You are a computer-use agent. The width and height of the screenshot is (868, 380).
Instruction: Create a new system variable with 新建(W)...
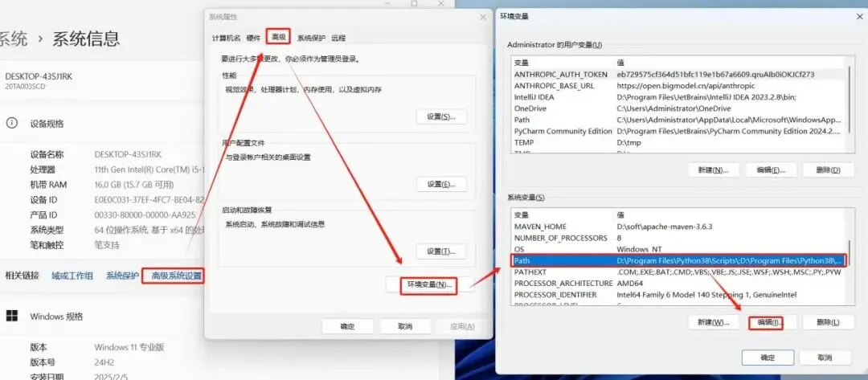[x=713, y=322]
